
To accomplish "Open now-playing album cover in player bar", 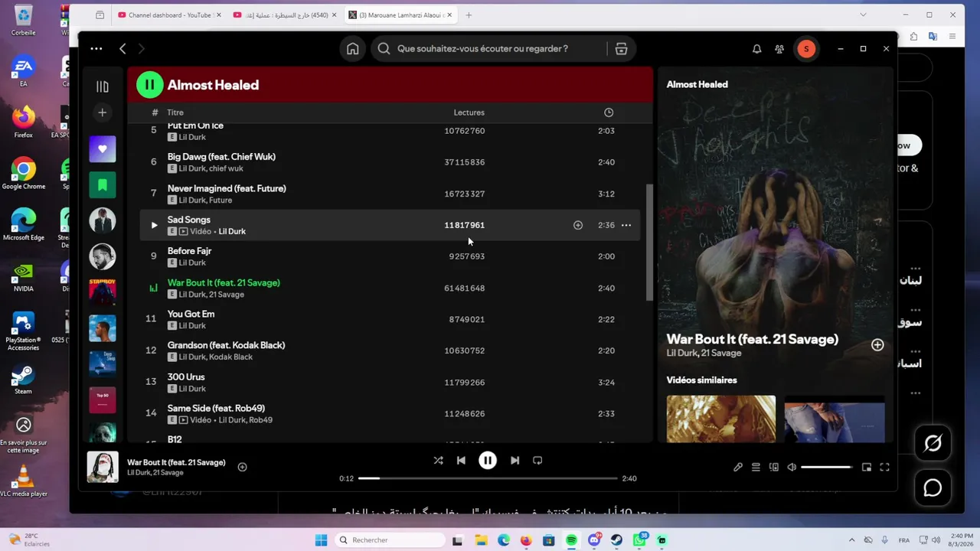I will click(x=102, y=467).
